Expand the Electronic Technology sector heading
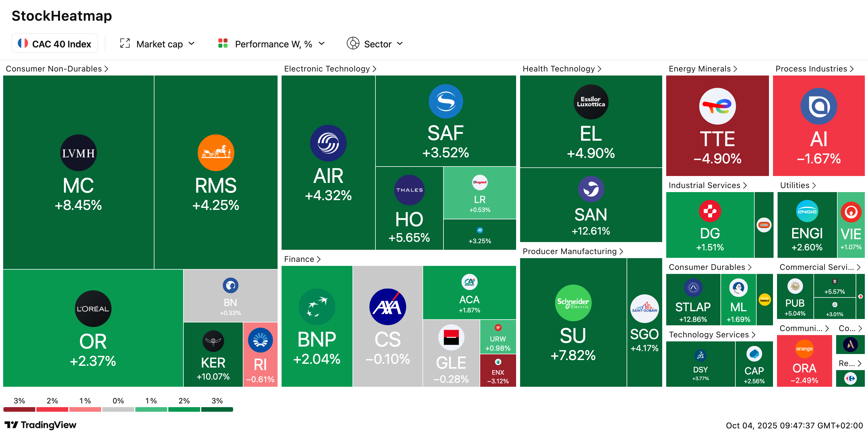 click(330, 69)
